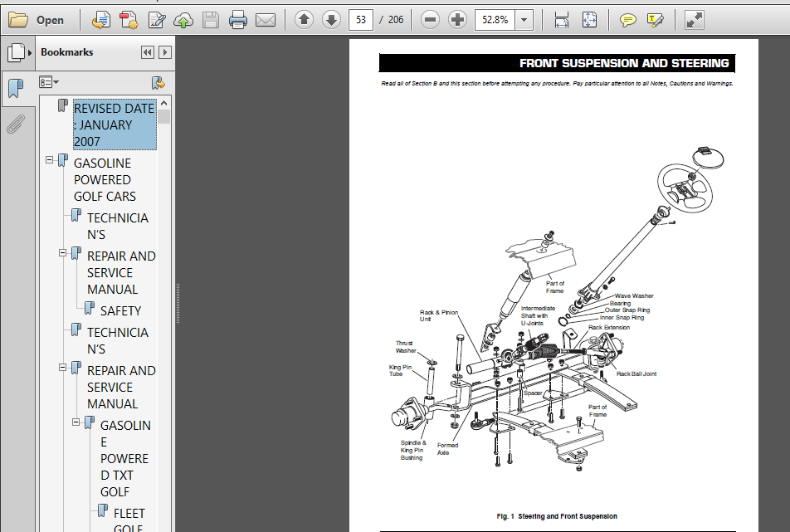790x532 pixels.
Task: Click the Outer Snap Ring label
Action: pyautogui.click(x=627, y=310)
